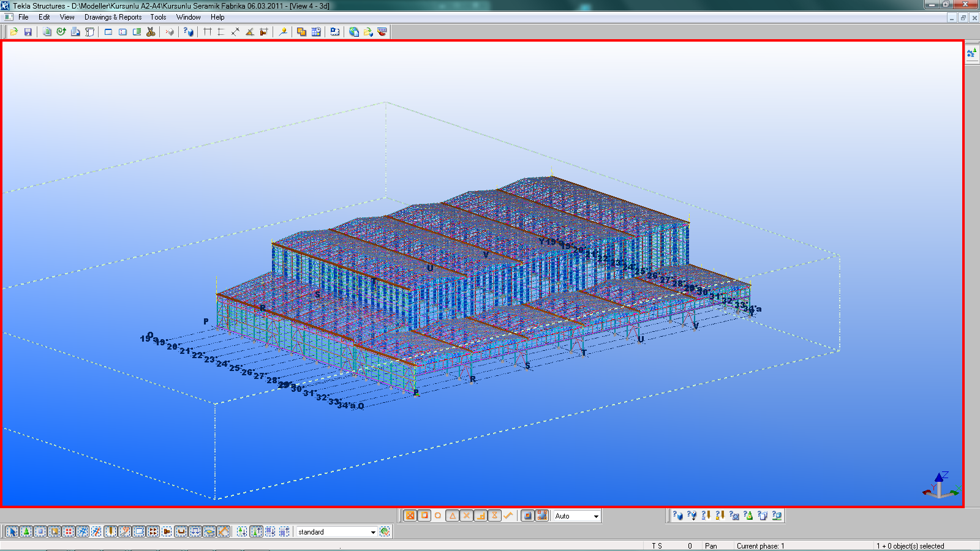This screenshot has height=551, width=980.
Task: Toggle the select all arrow switch
Action: pos(12,531)
